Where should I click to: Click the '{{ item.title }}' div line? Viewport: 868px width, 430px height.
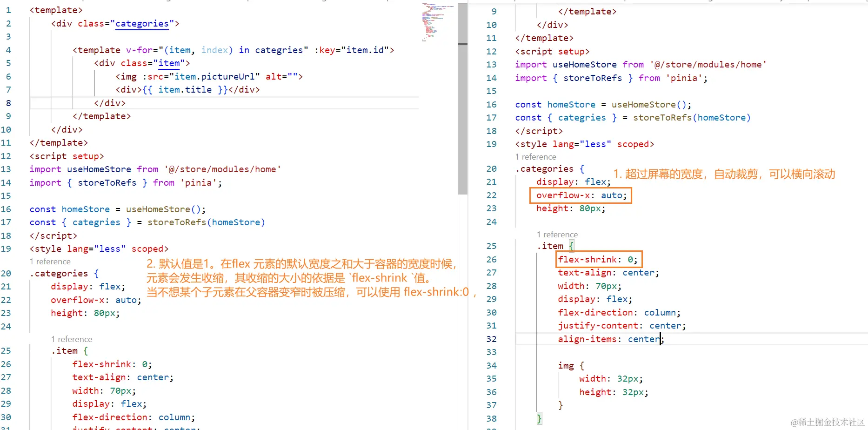pyautogui.click(x=188, y=90)
